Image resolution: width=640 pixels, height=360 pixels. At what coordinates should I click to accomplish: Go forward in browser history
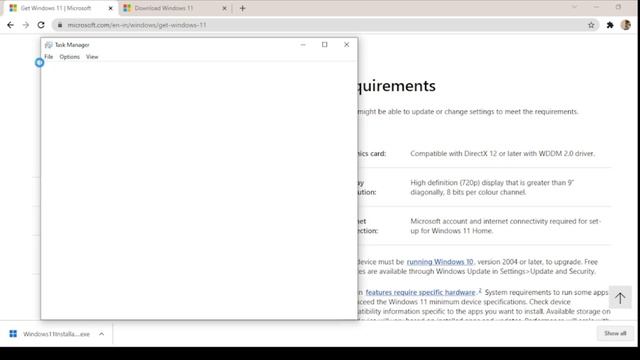[26, 25]
